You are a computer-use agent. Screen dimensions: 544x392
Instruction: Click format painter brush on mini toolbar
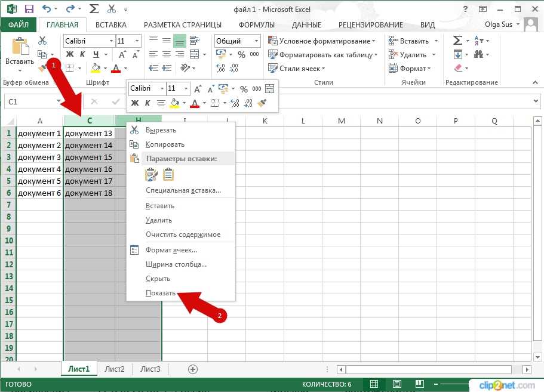[262, 103]
